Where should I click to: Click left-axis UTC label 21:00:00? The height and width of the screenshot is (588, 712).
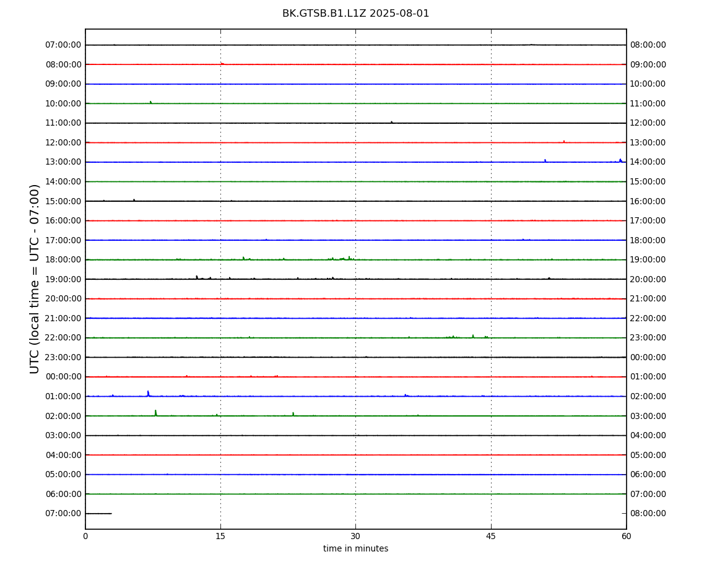[x=63, y=318]
